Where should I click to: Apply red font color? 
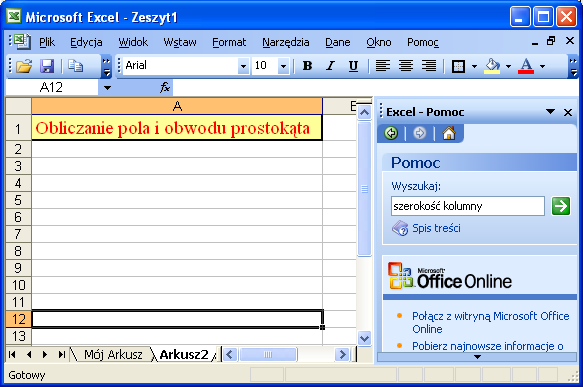click(x=526, y=66)
